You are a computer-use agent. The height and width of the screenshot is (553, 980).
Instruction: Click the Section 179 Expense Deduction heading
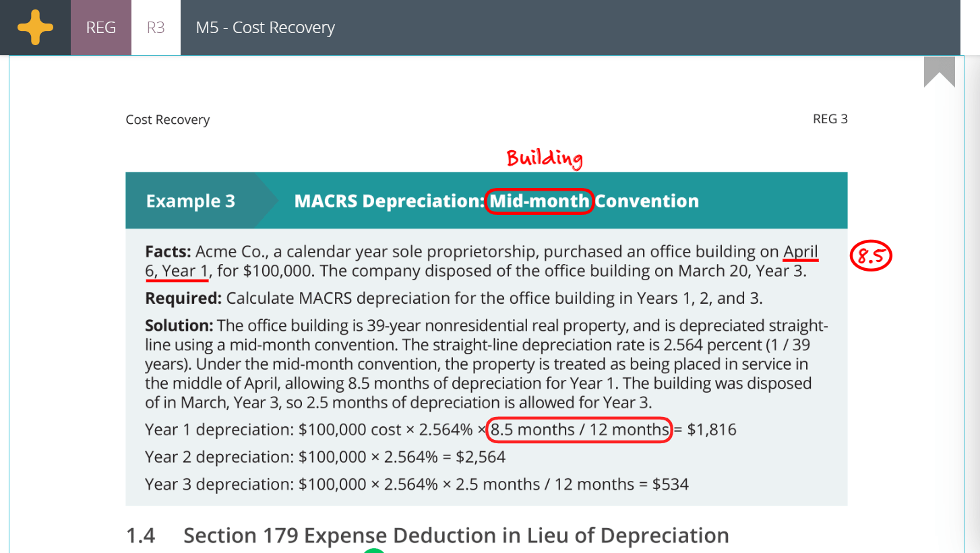click(455, 535)
